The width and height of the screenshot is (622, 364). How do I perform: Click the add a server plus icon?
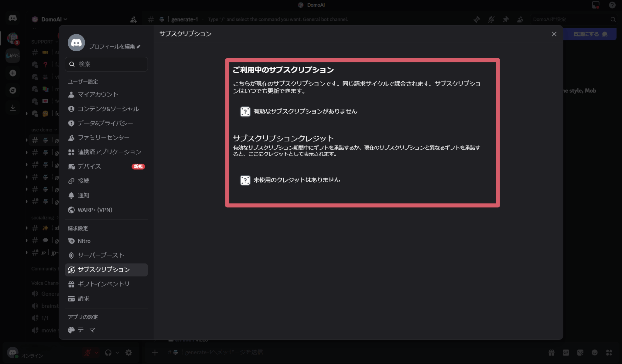click(x=13, y=73)
